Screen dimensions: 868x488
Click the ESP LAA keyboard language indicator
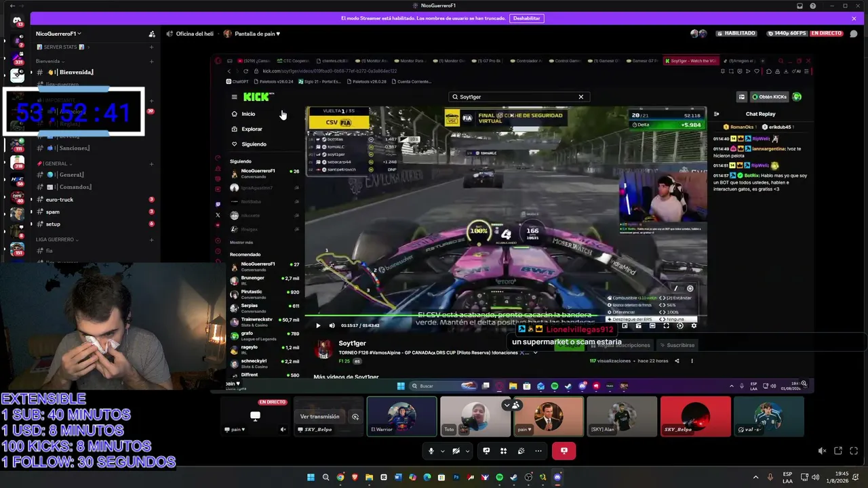tap(787, 477)
